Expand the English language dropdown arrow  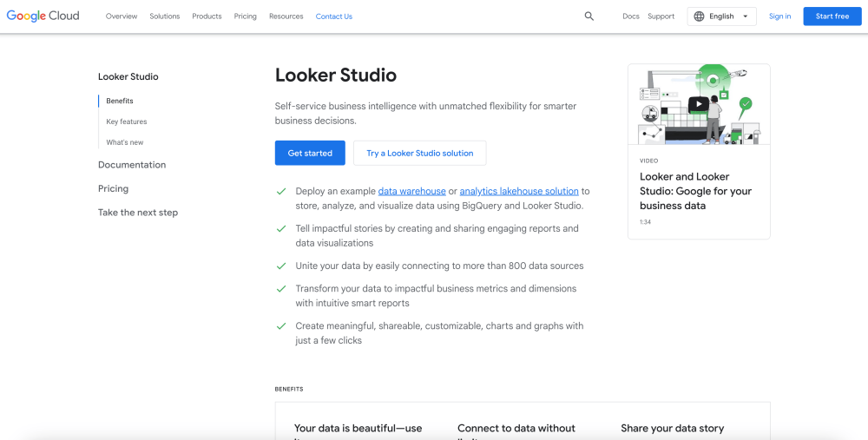(745, 16)
